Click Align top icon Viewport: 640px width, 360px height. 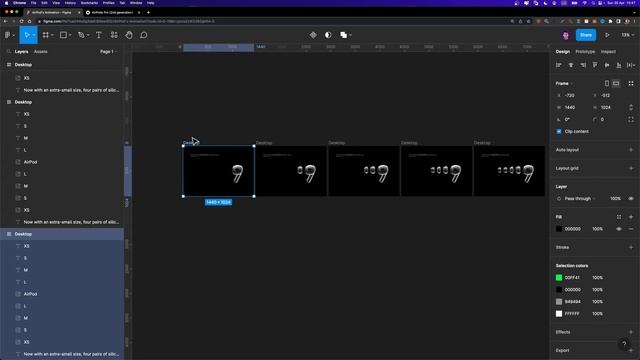click(x=595, y=65)
